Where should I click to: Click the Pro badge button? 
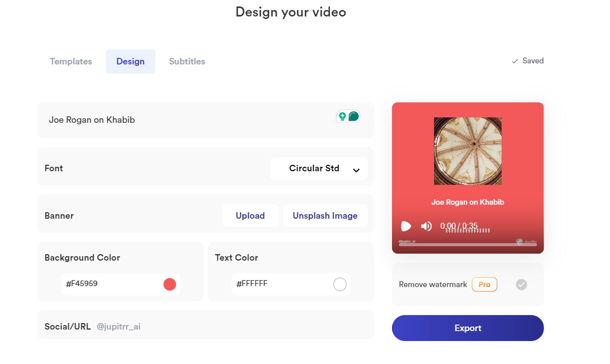(x=484, y=285)
